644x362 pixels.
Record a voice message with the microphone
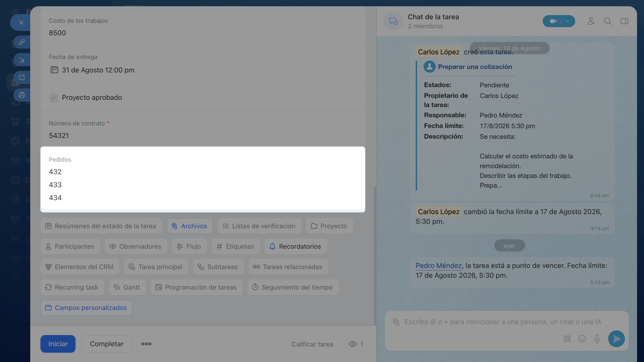(x=597, y=339)
